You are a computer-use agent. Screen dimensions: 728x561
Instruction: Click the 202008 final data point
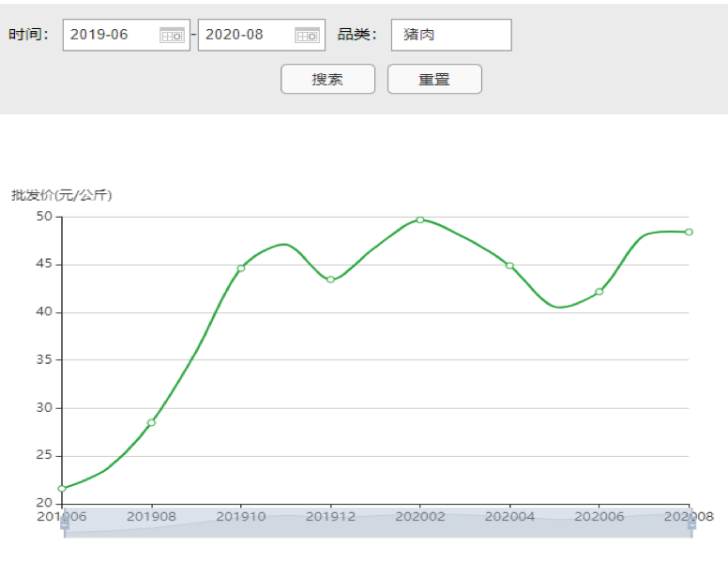coord(689,232)
